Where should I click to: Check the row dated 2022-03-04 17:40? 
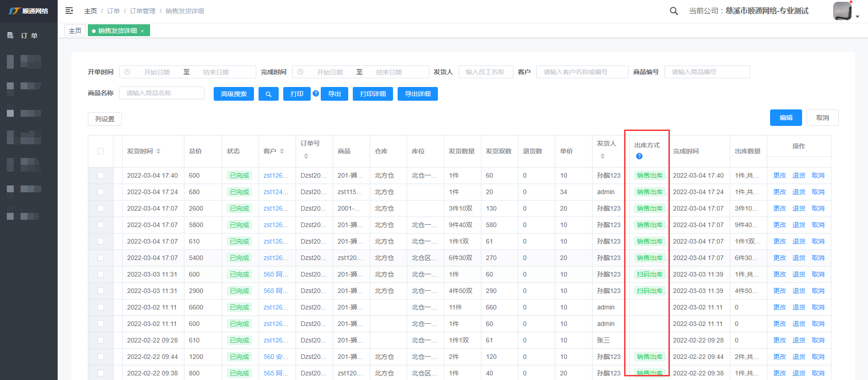101,175
